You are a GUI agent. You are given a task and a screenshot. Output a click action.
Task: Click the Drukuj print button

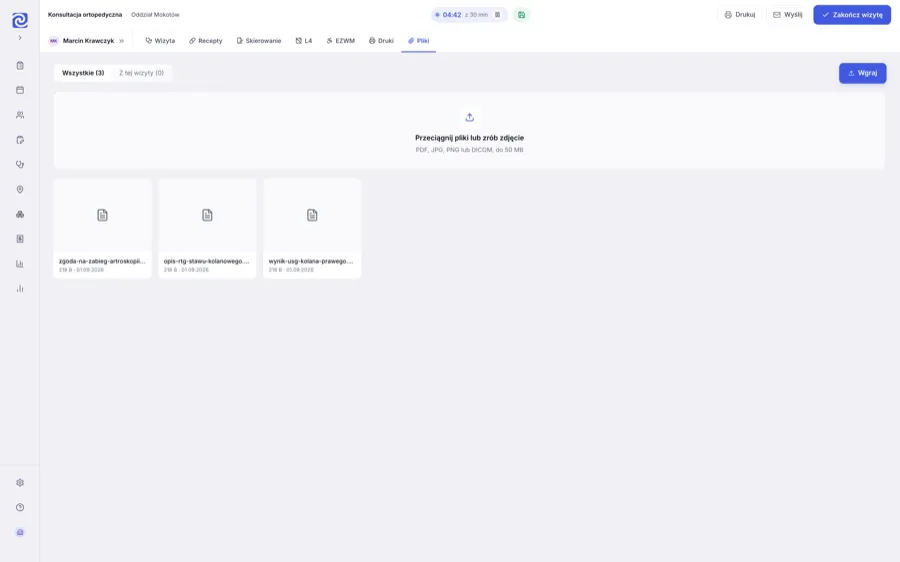(x=739, y=15)
